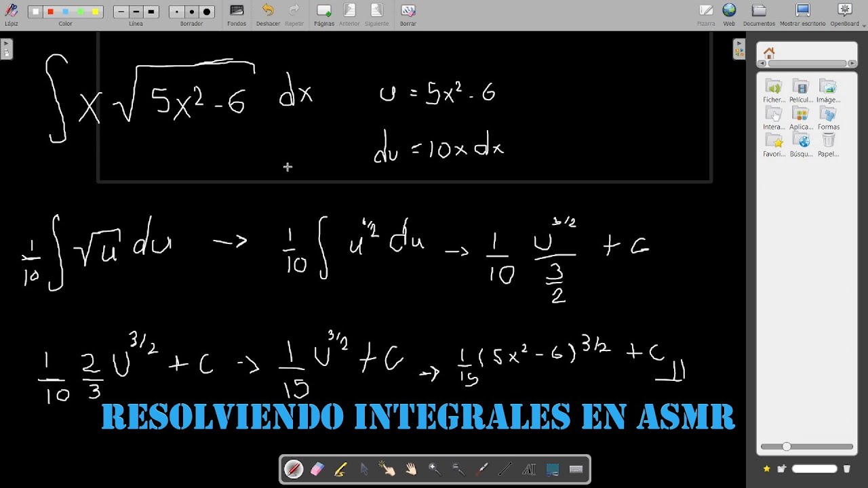This screenshot has height=488, width=868.
Task: Collapse the right library panel
Action: point(739,49)
